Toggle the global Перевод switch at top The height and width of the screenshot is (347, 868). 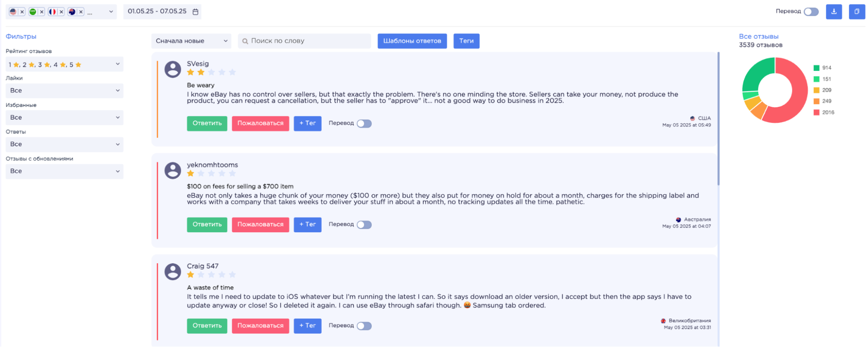pos(811,12)
